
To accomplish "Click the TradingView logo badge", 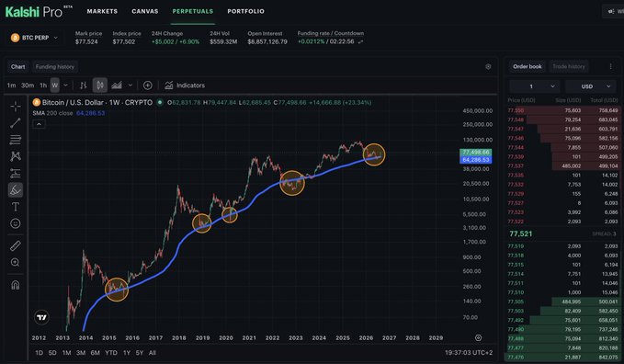I will [x=41, y=317].
